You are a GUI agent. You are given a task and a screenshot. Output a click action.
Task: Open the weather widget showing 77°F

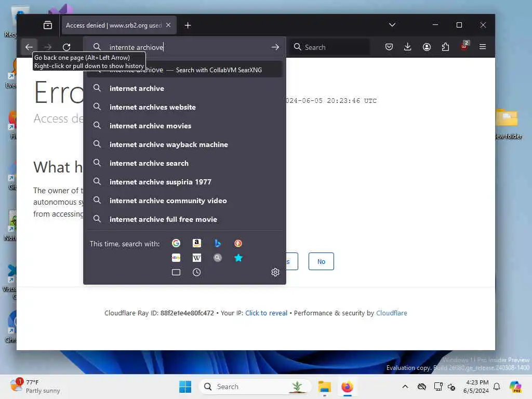pyautogui.click(x=35, y=386)
